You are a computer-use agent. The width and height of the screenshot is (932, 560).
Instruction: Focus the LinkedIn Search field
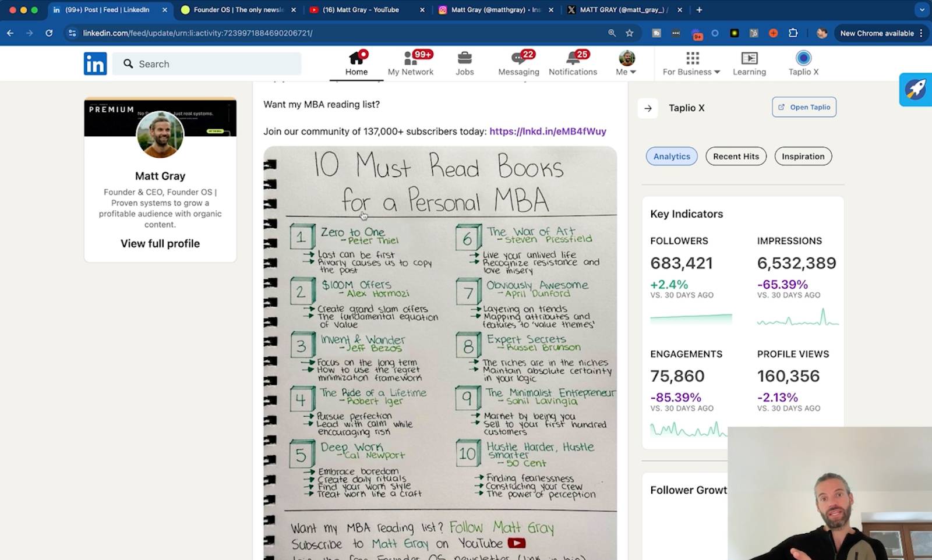point(207,63)
